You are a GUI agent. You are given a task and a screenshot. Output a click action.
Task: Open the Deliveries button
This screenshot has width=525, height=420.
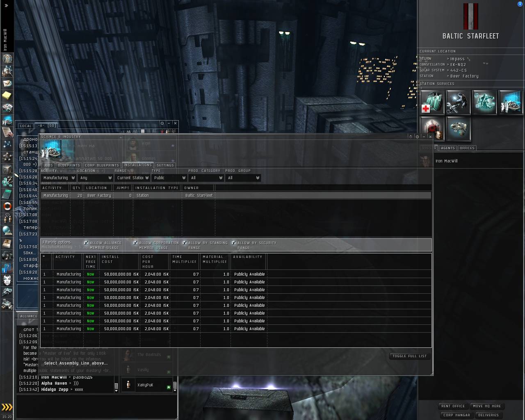(488, 415)
